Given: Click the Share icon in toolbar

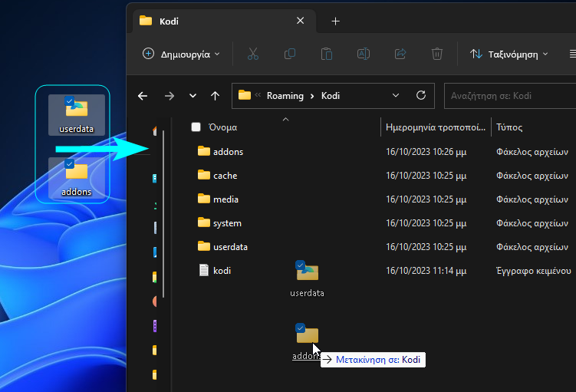Looking at the screenshot, I should pyautogui.click(x=400, y=54).
